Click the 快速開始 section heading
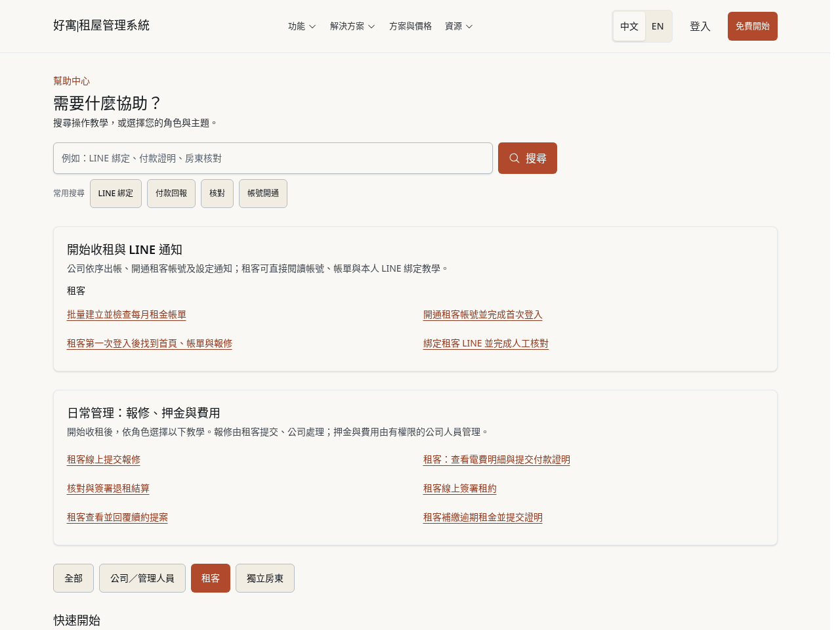The width and height of the screenshot is (840, 630). click(77, 621)
